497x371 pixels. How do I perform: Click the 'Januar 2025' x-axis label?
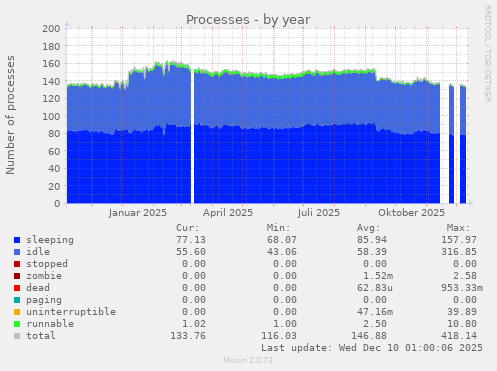click(138, 213)
